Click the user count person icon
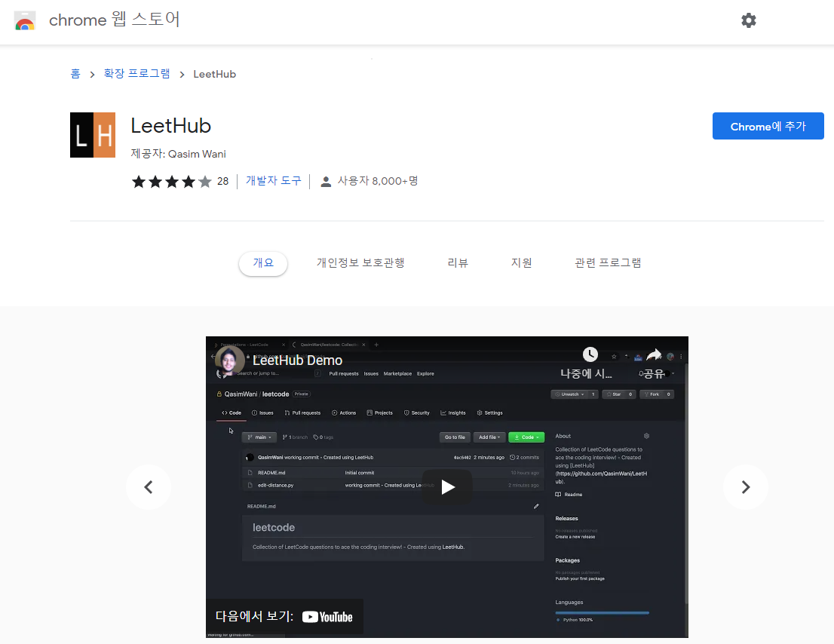The width and height of the screenshot is (834, 644). point(326,182)
